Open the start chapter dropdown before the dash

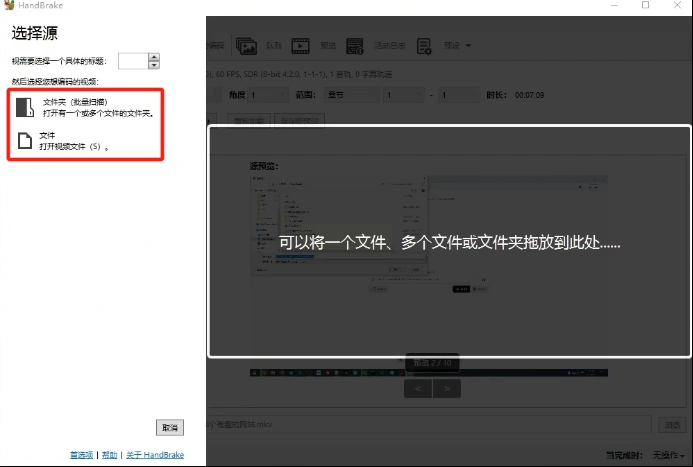404,95
